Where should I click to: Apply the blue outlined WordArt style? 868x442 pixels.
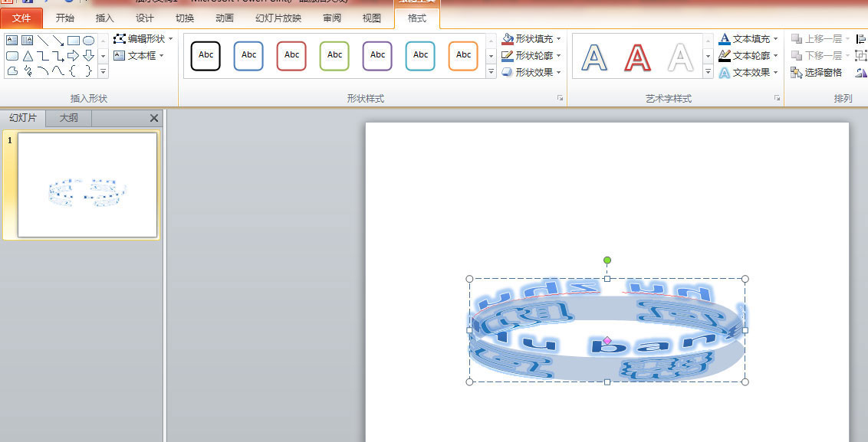(x=594, y=57)
